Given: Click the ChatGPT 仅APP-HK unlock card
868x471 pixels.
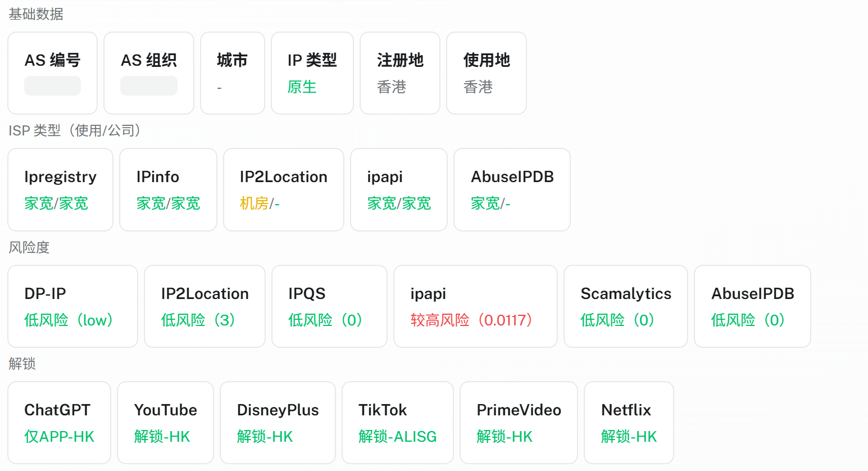Looking at the screenshot, I should [x=59, y=423].
